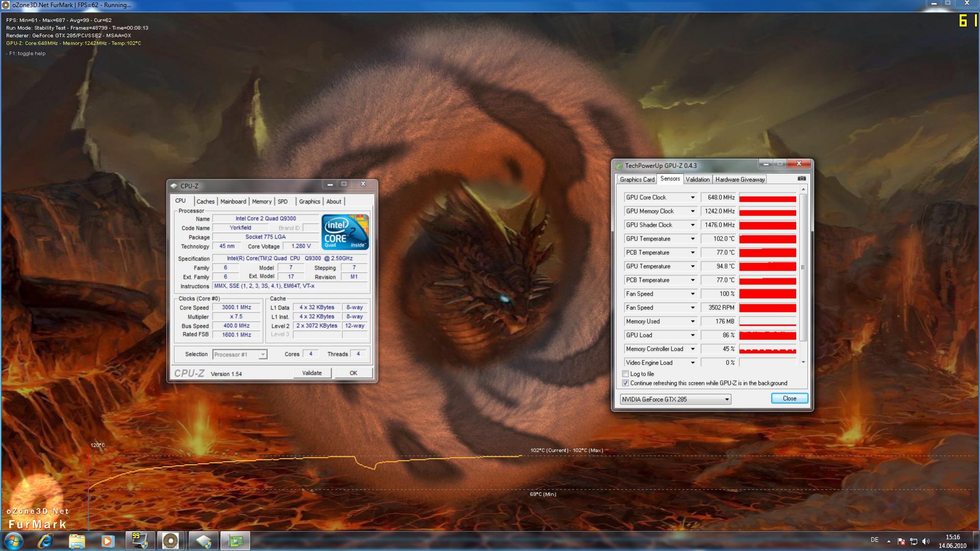Screen dimensions: 980x551
Task: Click the CPU-Z title bar icon
Action: tap(174, 186)
